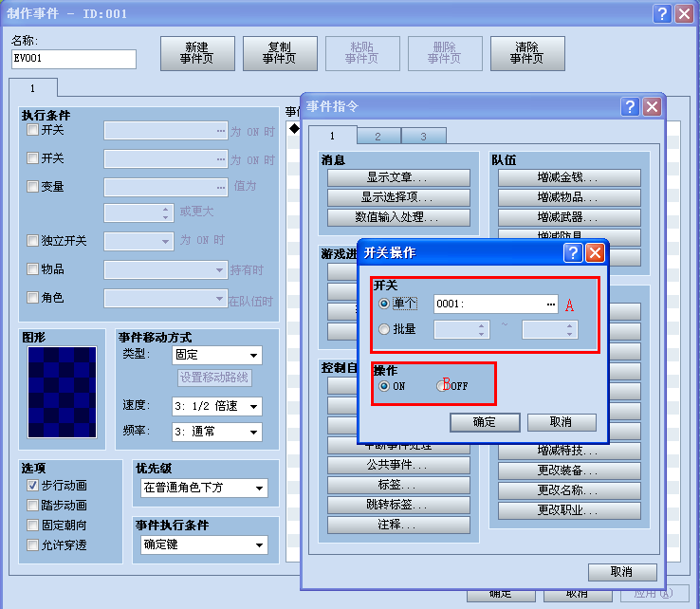
Task: Click 设置移动路线 button
Action: pos(214,378)
